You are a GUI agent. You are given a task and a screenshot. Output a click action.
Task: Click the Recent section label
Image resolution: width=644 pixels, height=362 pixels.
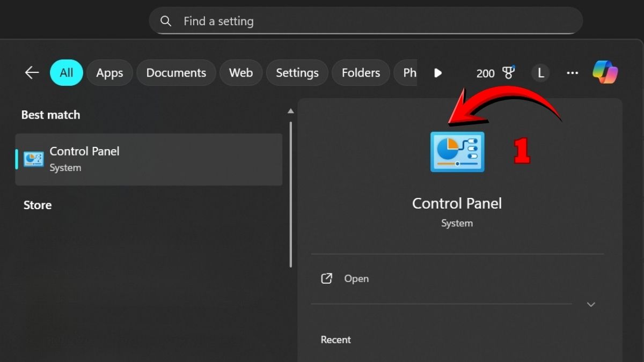(x=335, y=339)
